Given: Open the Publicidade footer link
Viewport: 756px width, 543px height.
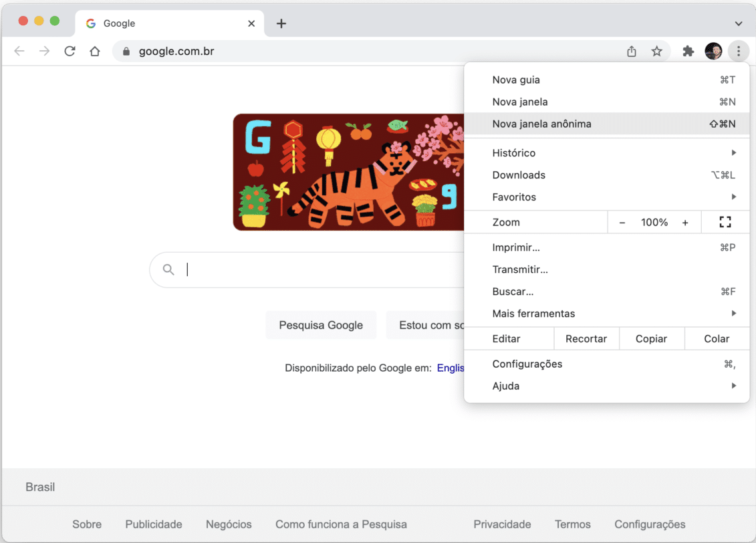Looking at the screenshot, I should pyautogui.click(x=154, y=524).
